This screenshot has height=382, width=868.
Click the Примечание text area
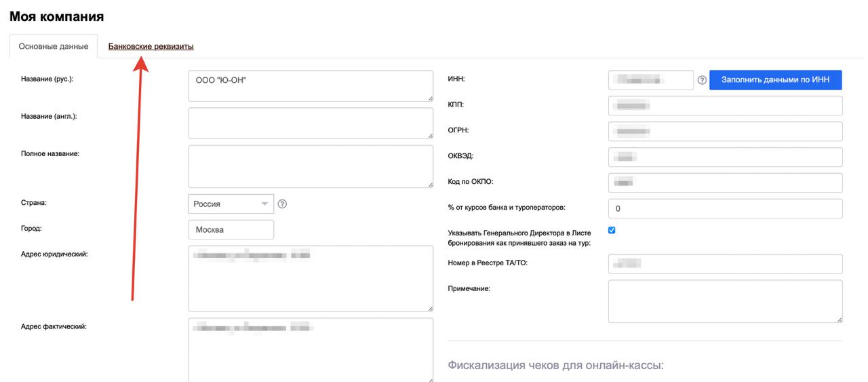tap(725, 301)
